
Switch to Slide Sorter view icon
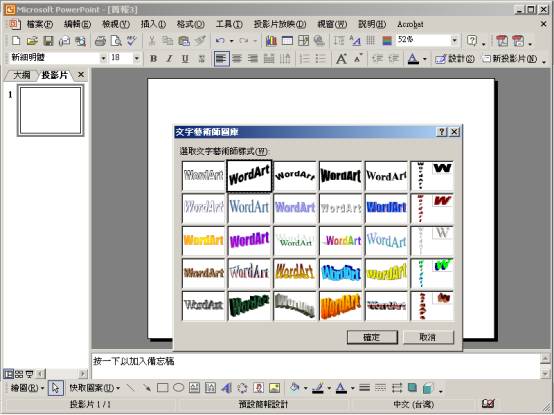pyautogui.click(x=19, y=374)
